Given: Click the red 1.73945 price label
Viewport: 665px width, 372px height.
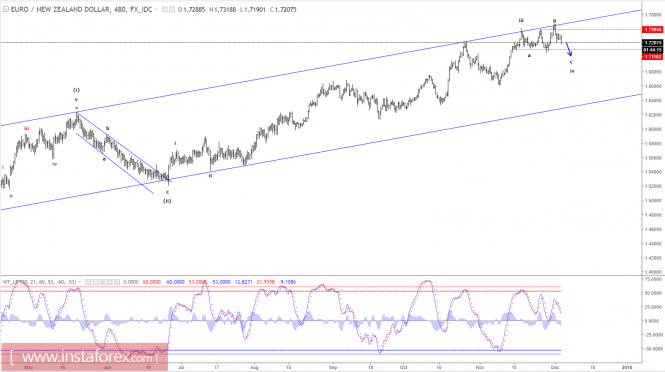Looking at the screenshot, I should [653, 30].
